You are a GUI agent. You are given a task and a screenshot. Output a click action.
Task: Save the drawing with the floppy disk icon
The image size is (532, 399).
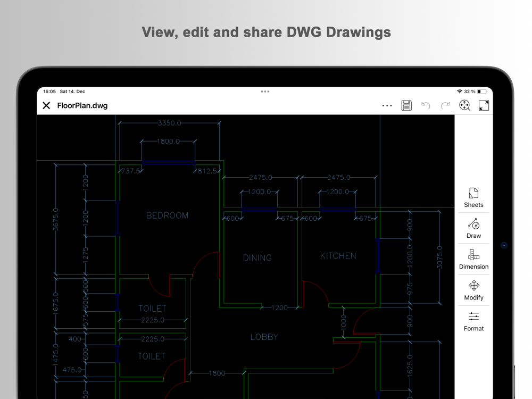(x=406, y=105)
